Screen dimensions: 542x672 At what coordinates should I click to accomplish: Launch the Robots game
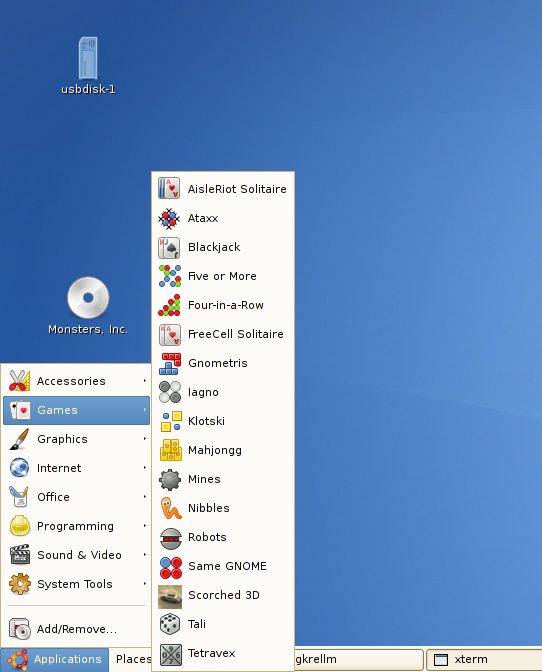pos(223,537)
